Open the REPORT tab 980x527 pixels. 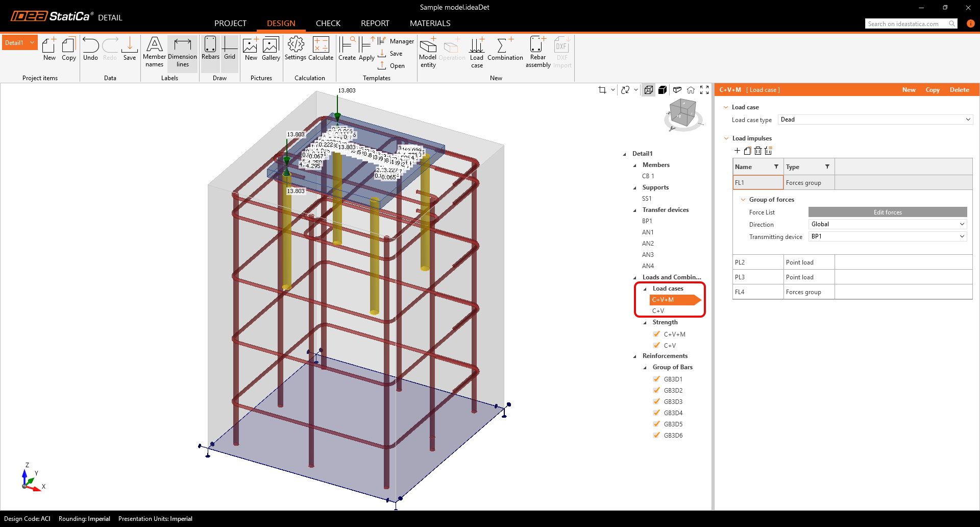click(x=375, y=23)
